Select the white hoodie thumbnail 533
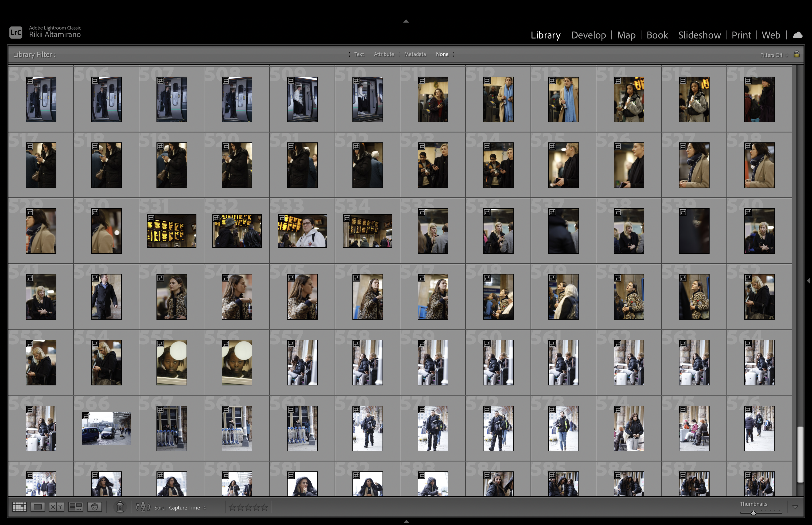 [x=302, y=231]
